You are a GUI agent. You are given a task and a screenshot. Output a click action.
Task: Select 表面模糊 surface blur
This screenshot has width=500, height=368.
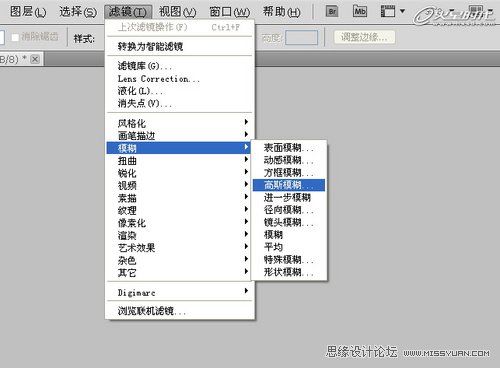tap(289, 148)
